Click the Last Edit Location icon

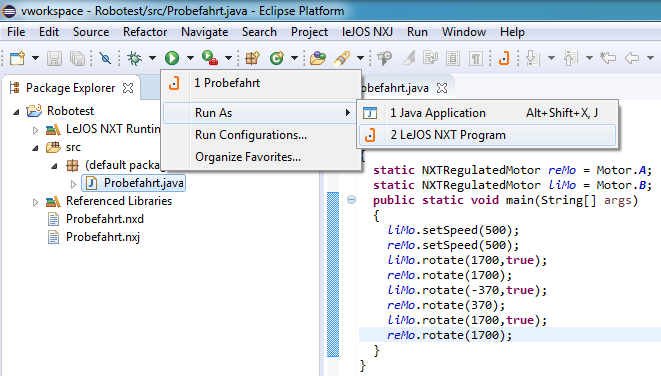pyautogui.click(x=608, y=58)
